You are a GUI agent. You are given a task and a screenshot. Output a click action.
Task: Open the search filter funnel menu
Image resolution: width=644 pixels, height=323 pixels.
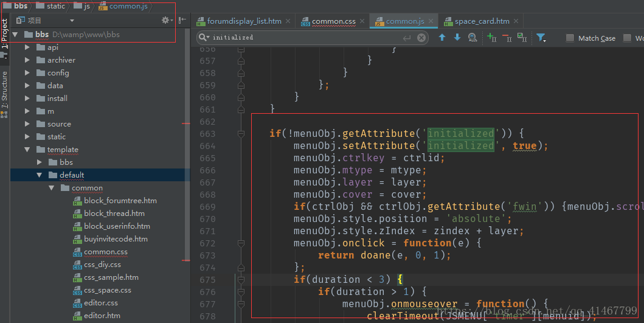pyautogui.click(x=541, y=38)
